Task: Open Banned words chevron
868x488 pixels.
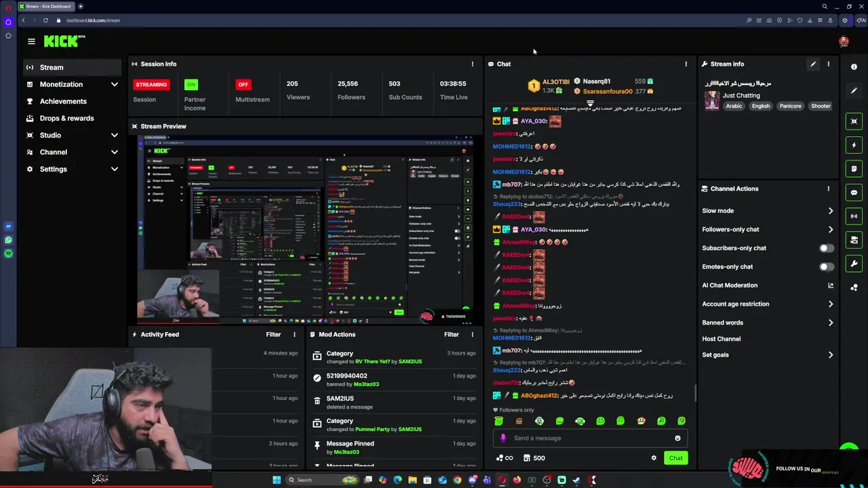Action: (831, 323)
